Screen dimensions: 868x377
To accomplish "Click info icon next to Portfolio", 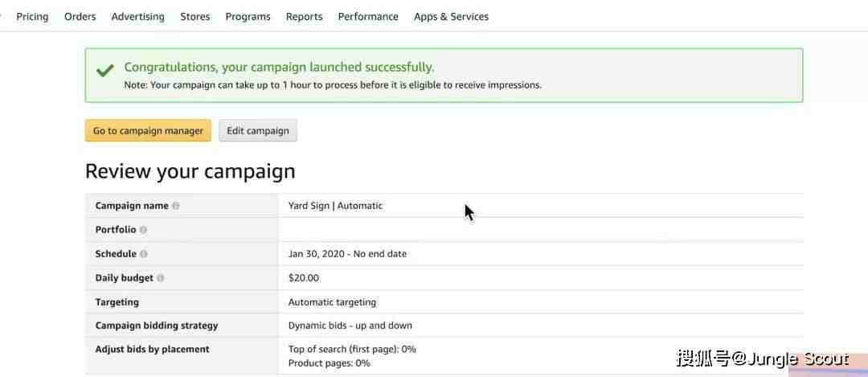I will coord(143,230).
